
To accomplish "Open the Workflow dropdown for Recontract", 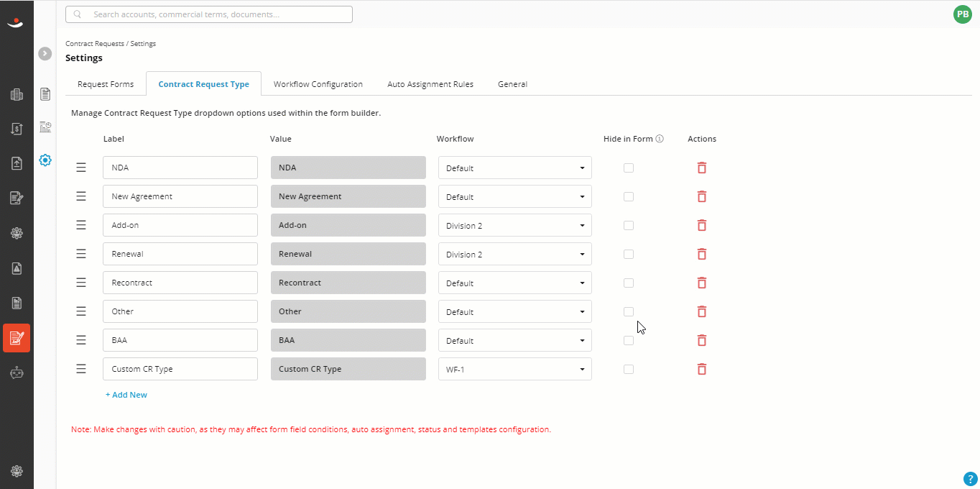I will tap(515, 283).
